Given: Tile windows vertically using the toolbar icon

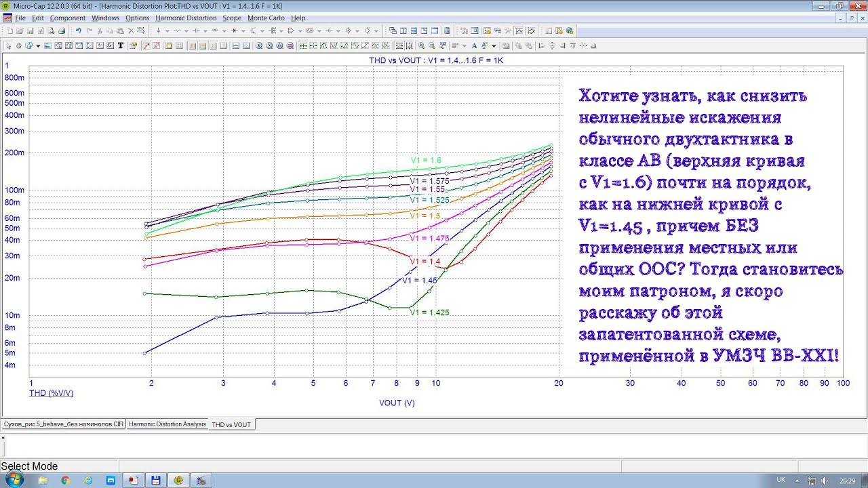Looking at the screenshot, I should coord(404,31).
